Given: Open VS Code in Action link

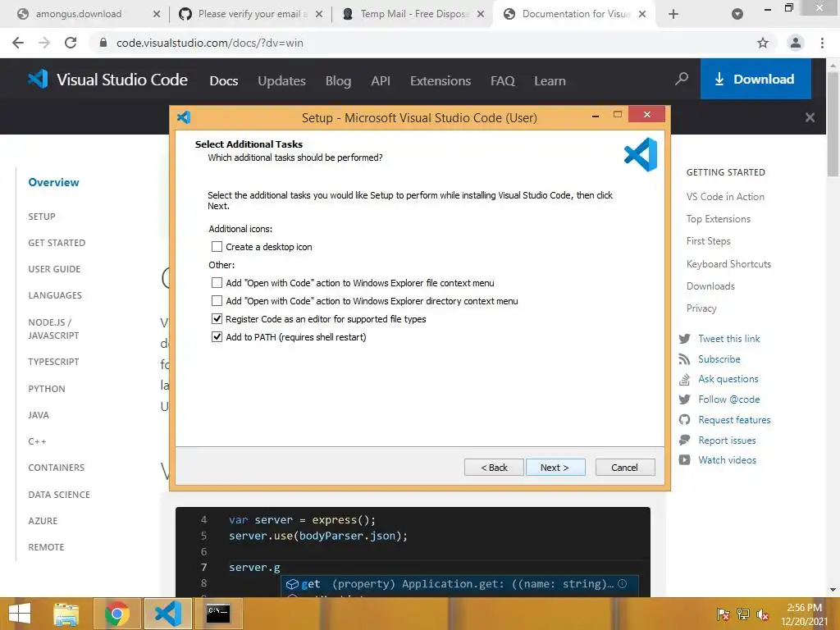Looking at the screenshot, I should click(x=725, y=197).
